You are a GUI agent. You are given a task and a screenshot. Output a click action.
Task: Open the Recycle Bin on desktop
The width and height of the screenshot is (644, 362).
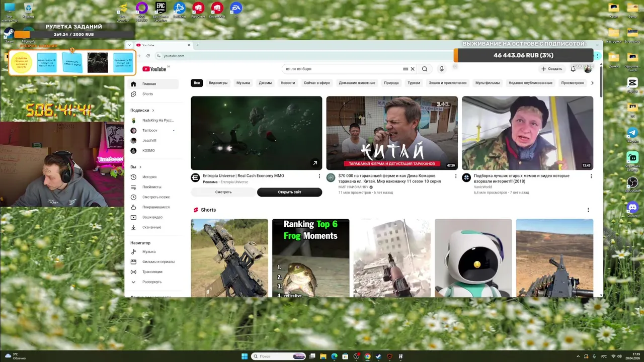28,11
